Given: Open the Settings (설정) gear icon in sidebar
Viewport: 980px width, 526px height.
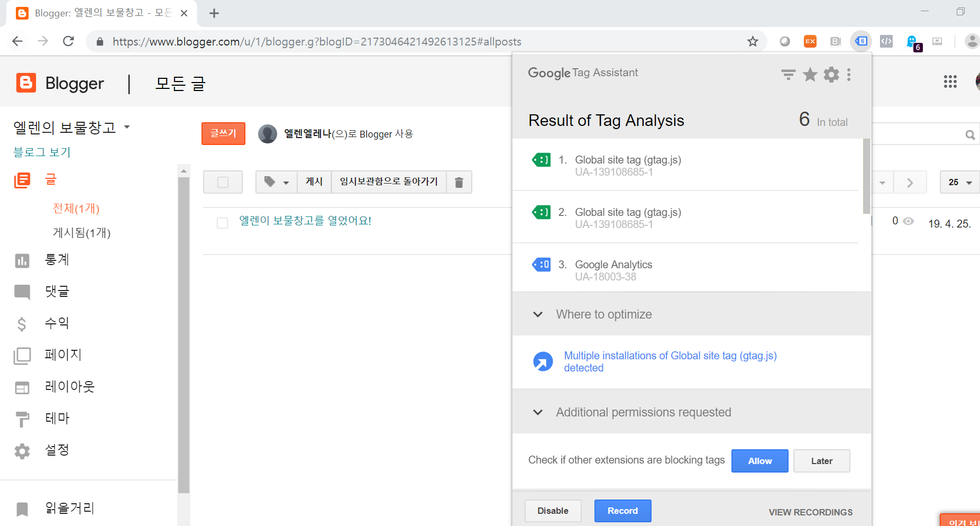Looking at the screenshot, I should [22, 451].
